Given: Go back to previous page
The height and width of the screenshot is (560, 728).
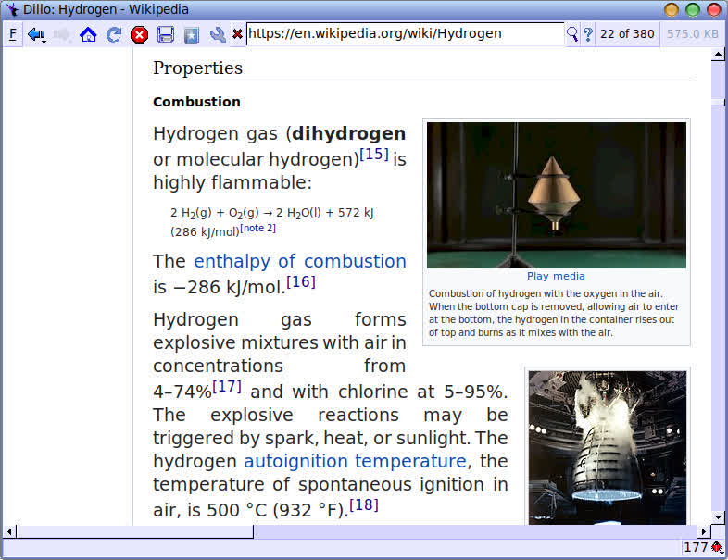Looking at the screenshot, I should tap(36, 35).
